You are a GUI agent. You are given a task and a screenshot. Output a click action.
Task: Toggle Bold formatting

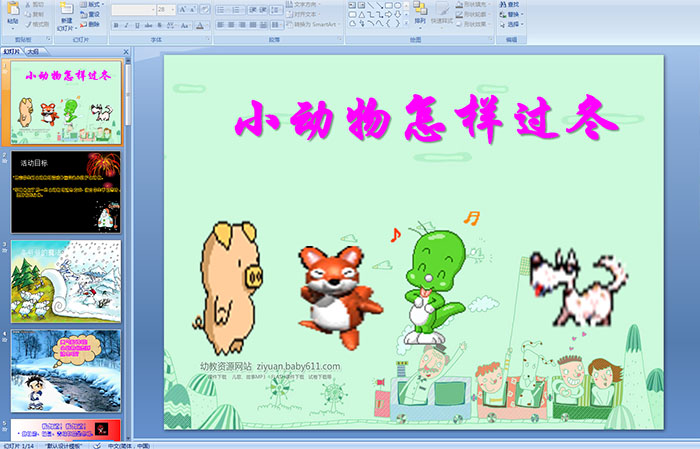(x=115, y=24)
